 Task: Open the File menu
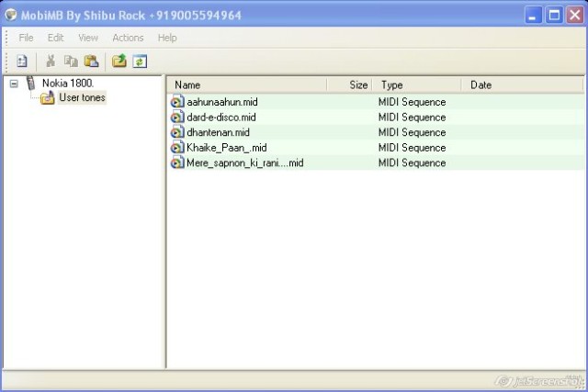pyautogui.click(x=26, y=38)
